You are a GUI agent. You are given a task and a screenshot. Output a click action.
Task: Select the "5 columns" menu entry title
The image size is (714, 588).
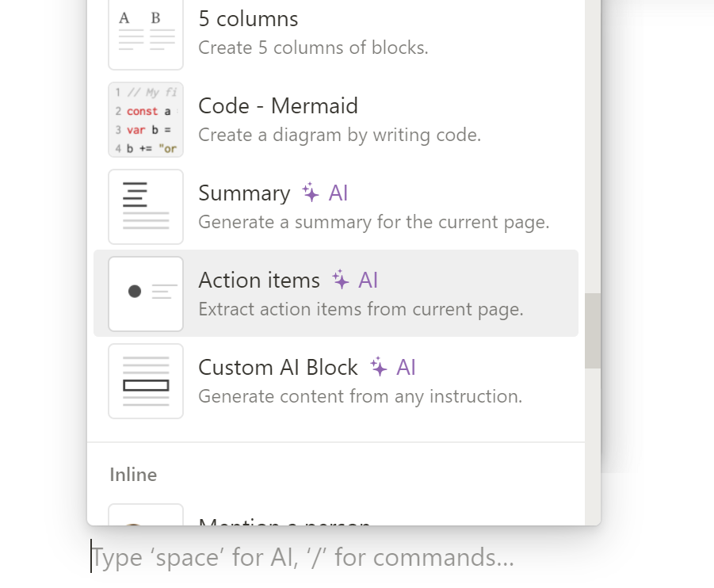pyautogui.click(x=248, y=19)
